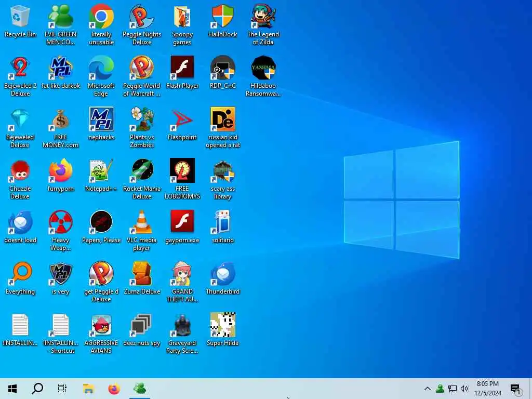This screenshot has width=532, height=399.
Task: Click the Papers, Please shortcut
Action: [101, 228]
